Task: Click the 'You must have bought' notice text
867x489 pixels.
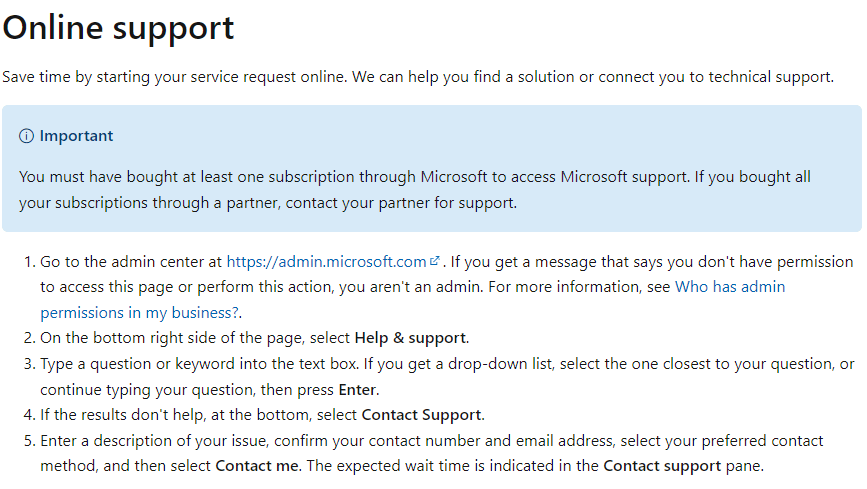Action: click(x=415, y=190)
